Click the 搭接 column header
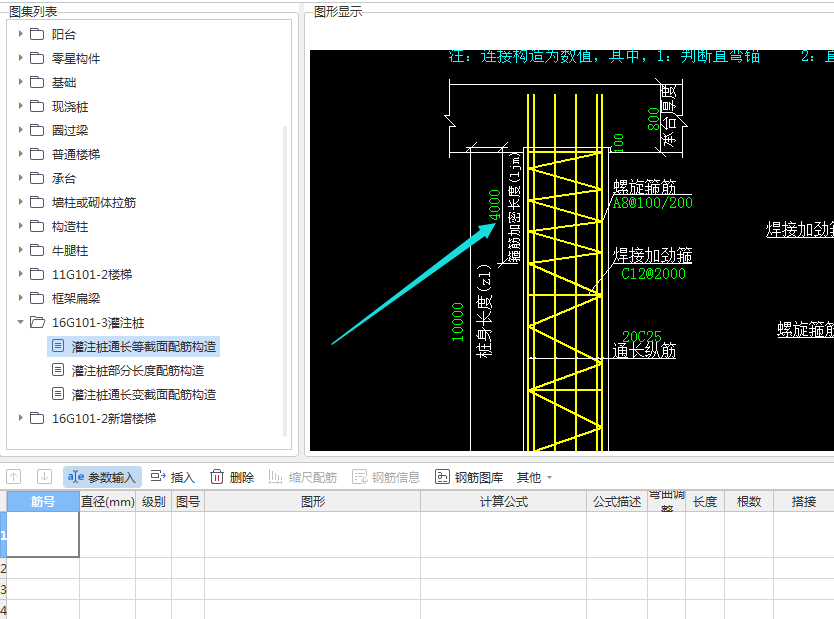Screen dimensions: 834x619 point(803,501)
